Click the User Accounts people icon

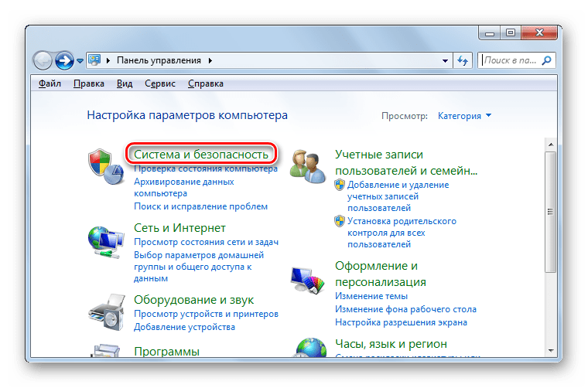pos(308,166)
